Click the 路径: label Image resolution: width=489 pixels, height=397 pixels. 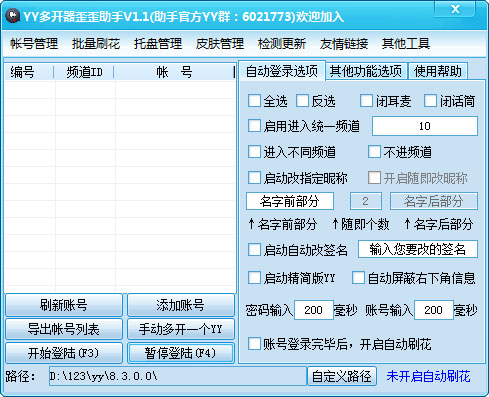pyautogui.click(x=21, y=376)
